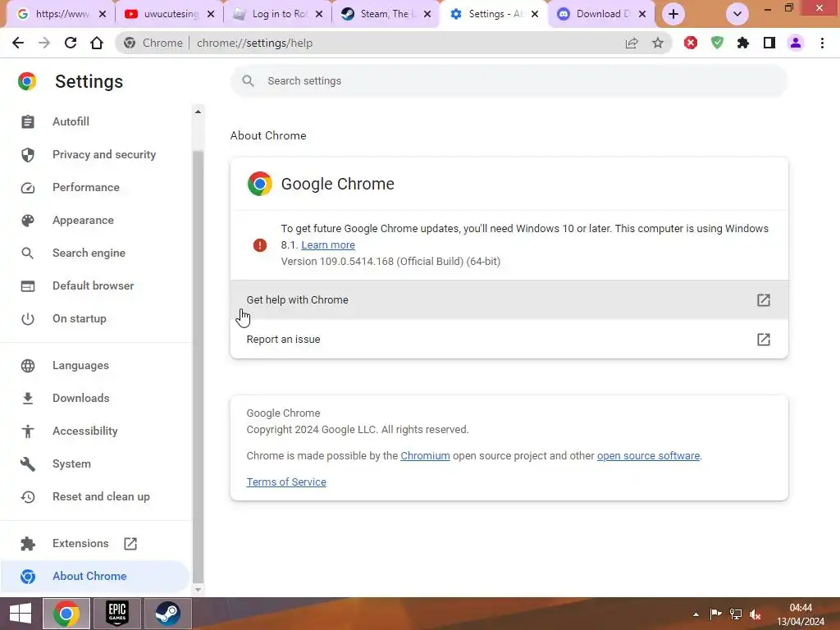Open Steam from the taskbar
The height and width of the screenshot is (630, 840).
[167, 614]
